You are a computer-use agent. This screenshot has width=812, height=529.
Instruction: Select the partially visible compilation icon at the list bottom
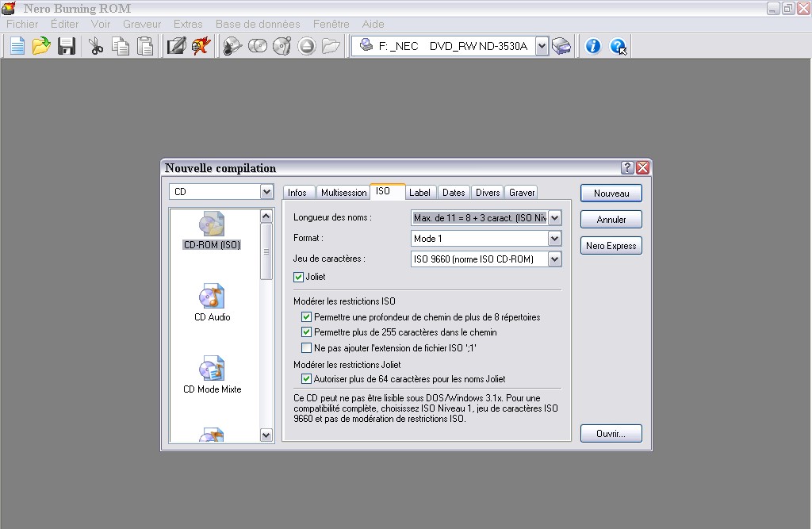[x=211, y=435]
